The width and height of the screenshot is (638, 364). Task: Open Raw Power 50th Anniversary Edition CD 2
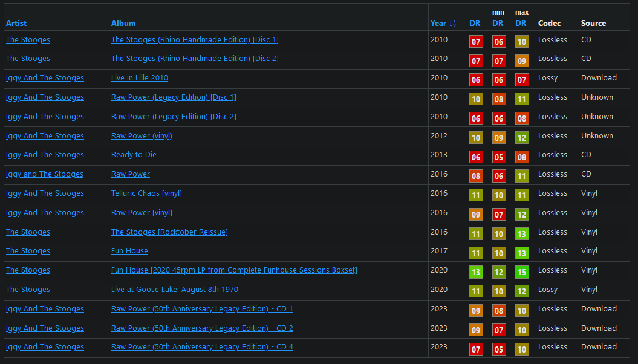coord(202,328)
